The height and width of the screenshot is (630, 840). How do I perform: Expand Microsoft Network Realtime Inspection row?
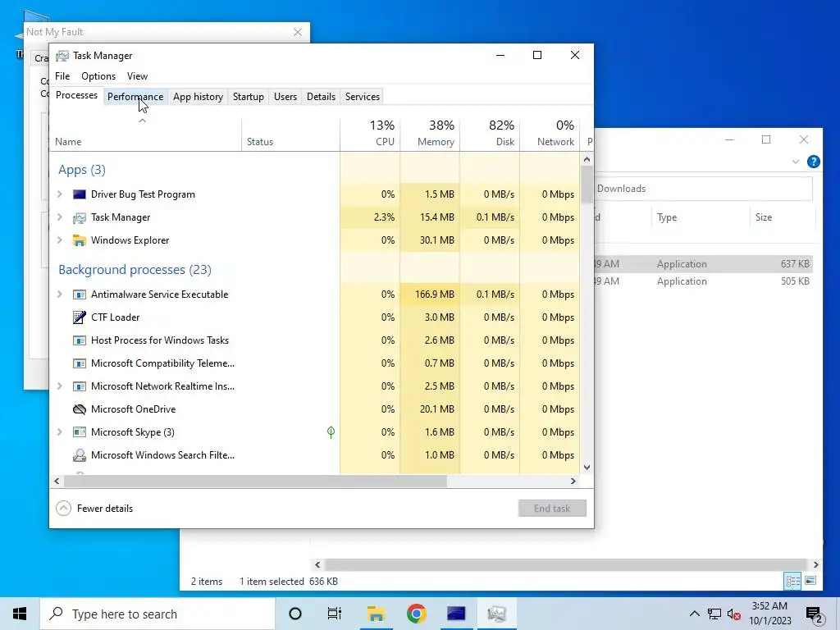point(60,387)
